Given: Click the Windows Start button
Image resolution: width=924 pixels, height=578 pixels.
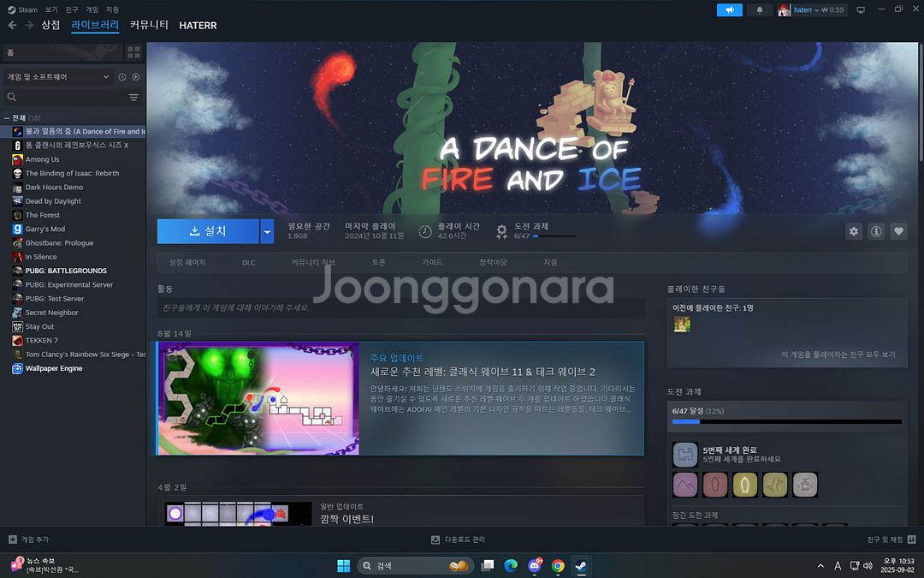Looking at the screenshot, I should 344,566.
